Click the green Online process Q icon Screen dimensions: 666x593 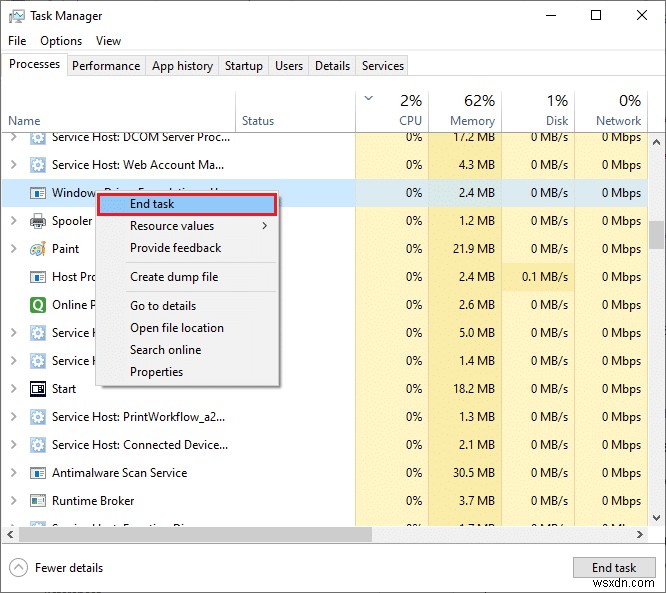tap(38, 305)
